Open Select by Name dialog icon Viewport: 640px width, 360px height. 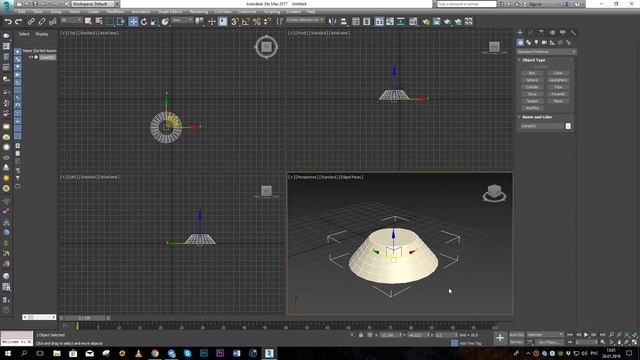[x=99, y=21]
